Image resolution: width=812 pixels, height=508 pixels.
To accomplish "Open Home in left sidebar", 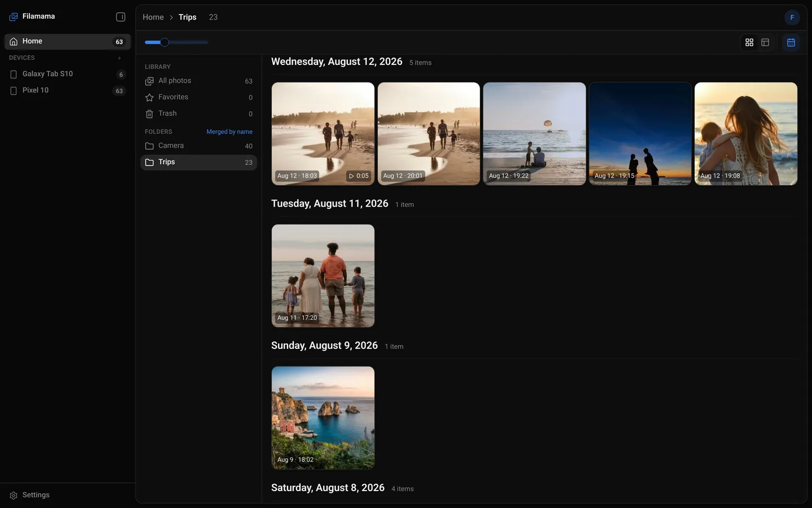I will click(68, 42).
